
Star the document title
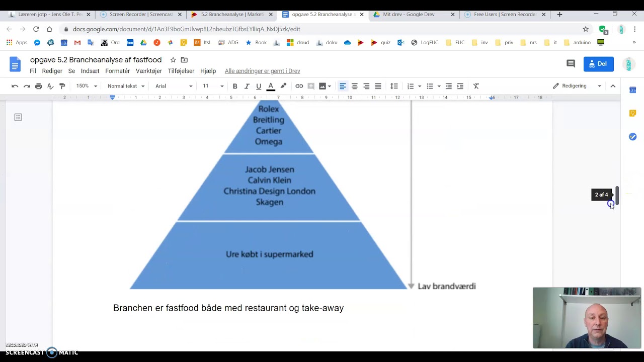[173, 60]
